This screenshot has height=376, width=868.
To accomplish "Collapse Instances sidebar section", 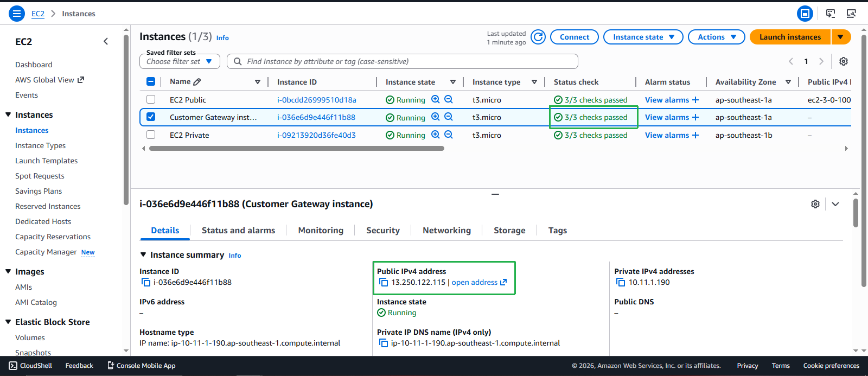I will pos(8,114).
